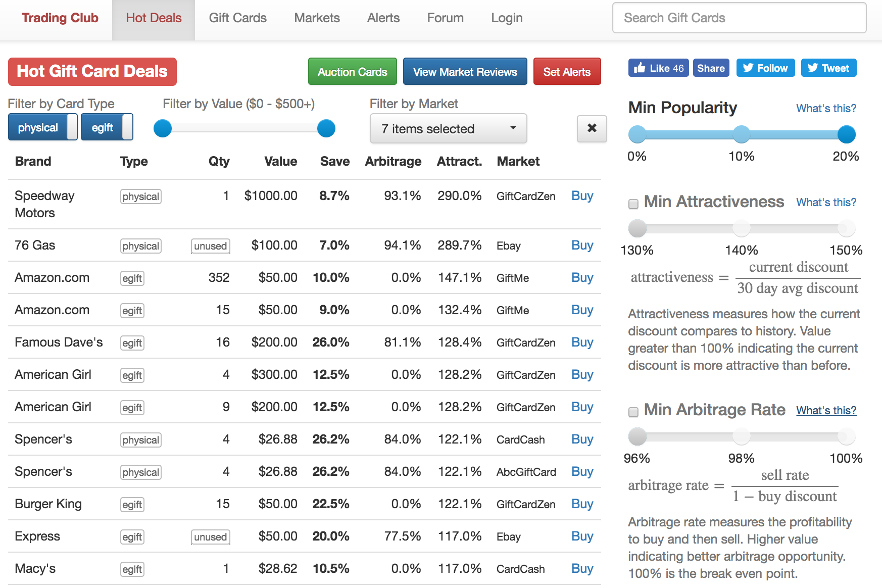Open the Login page
Viewport: 882px width, 588px height.
(x=507, y=18)
